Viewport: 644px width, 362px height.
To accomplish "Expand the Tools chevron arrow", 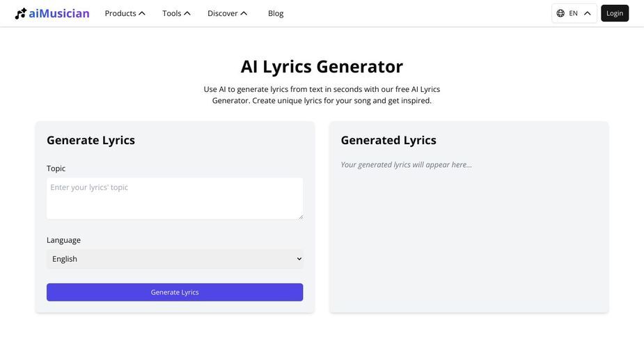I will [x=187, y=13].
